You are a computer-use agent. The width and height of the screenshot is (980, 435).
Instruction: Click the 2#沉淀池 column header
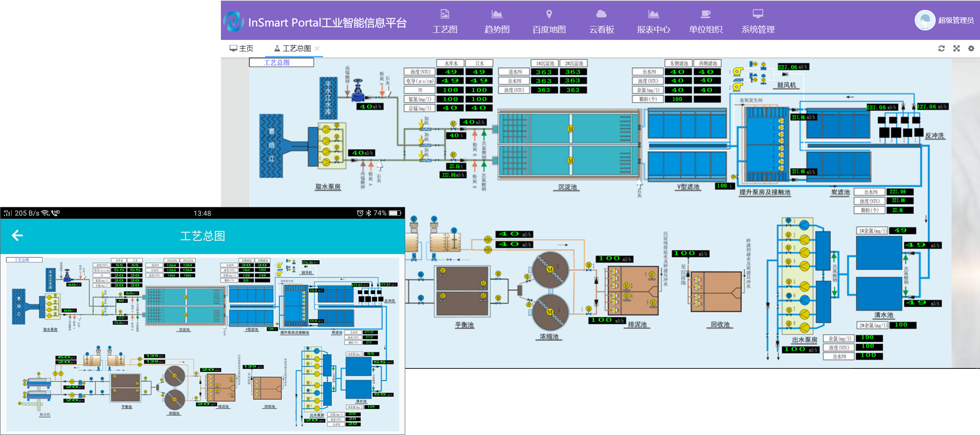tap(573, 63)
